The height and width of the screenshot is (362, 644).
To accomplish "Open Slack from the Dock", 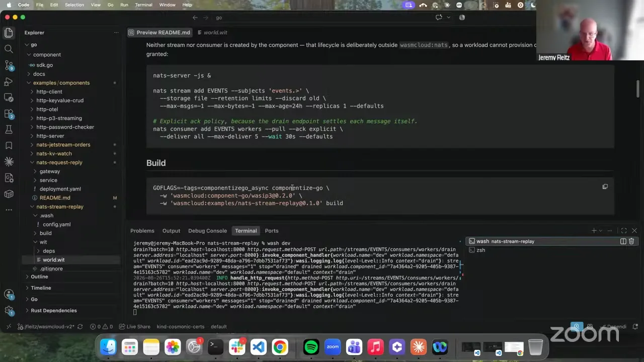I will click(237, 347).
